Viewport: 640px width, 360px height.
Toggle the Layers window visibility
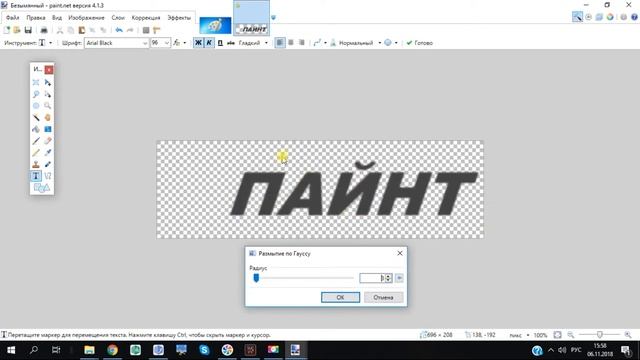coord(599,17)
